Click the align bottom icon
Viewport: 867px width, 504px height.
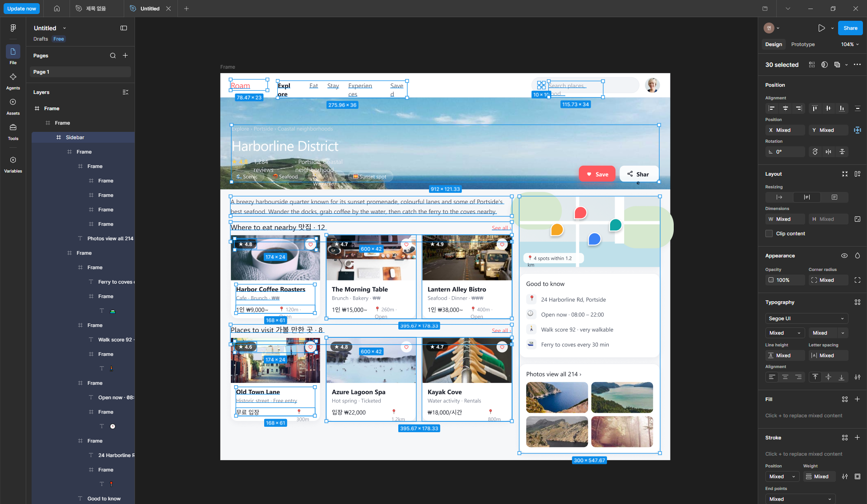pyautogui.click(x=842, y=108)
